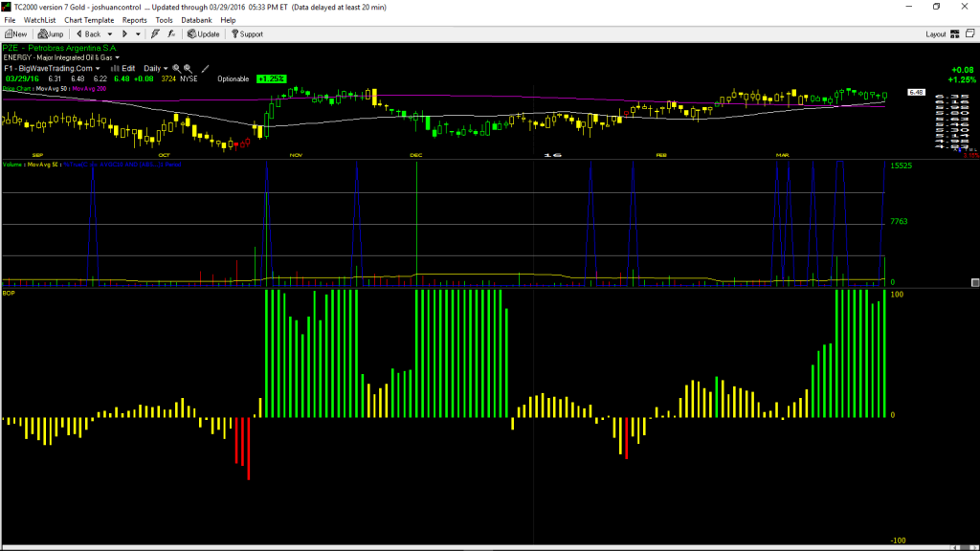Open the Reports menu
This screenshot has height=551, width=980.
click(x=134, y=20)
